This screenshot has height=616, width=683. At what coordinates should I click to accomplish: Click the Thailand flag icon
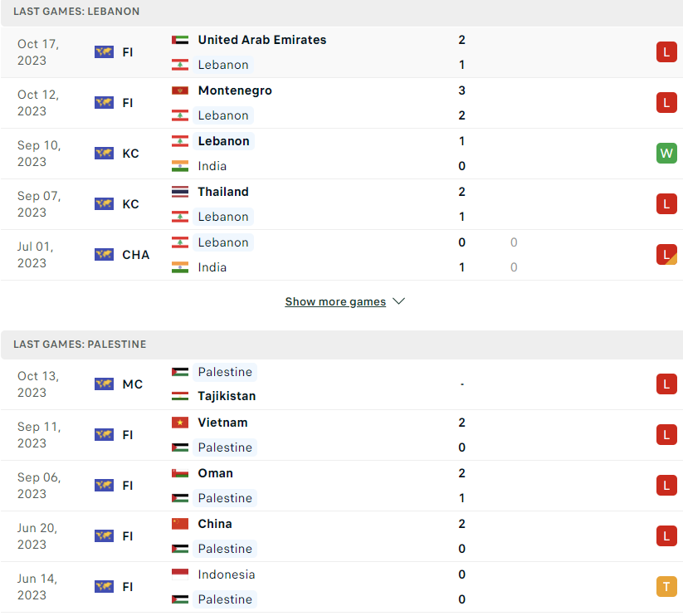coord(180,192)
